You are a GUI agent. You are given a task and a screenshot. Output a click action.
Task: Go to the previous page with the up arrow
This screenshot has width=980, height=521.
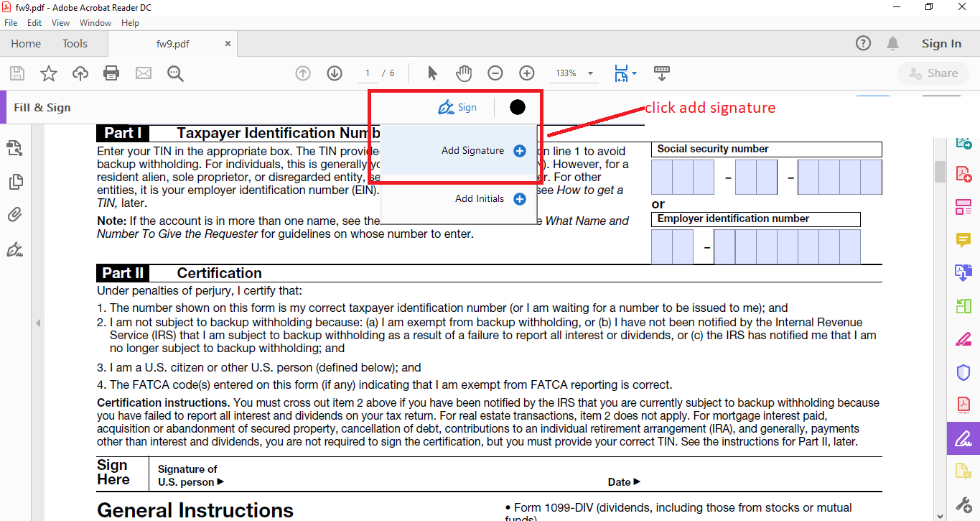[x=303, y=73]
